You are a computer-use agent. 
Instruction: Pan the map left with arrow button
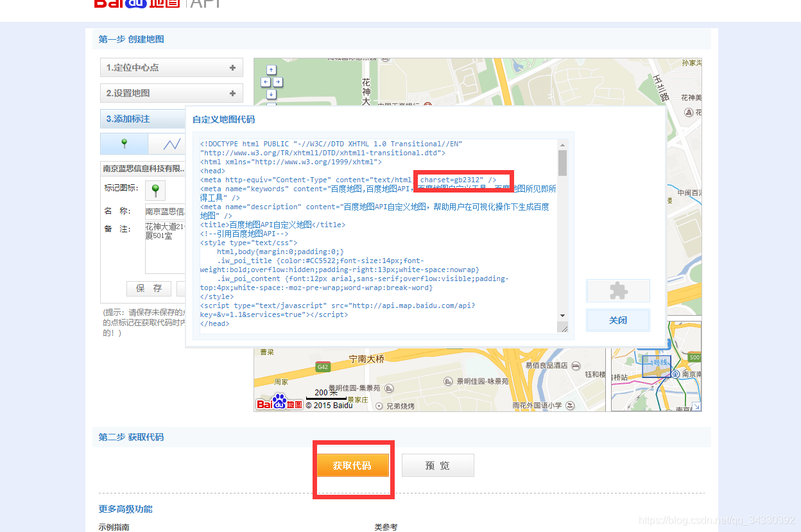pos(265,82)
